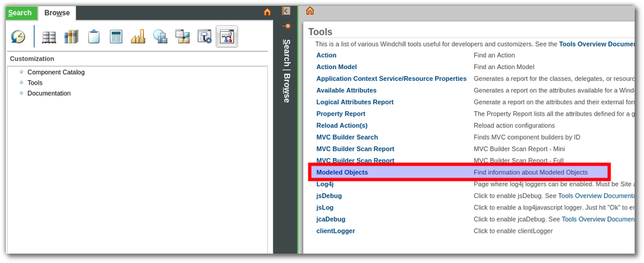
Task: Expand the Component Catalog tree node
Action: (22, 72)
